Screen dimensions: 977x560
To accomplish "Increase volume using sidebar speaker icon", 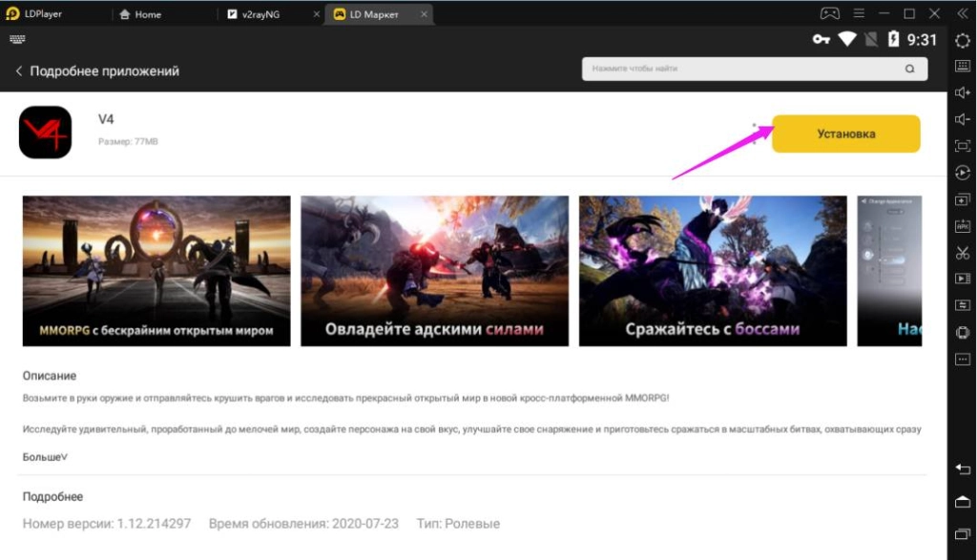I will pos(963,93).
